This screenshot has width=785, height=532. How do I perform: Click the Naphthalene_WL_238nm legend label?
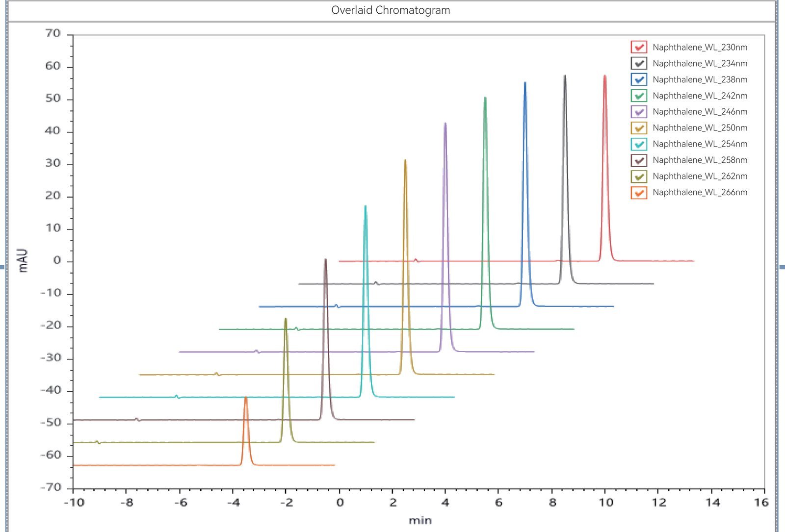point(700,80)
